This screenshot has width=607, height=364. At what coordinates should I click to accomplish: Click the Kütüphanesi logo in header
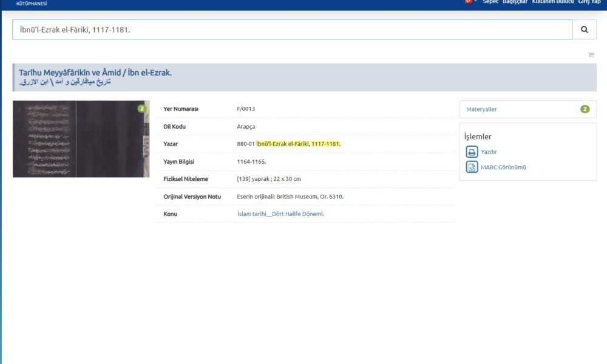(x=32, y=3)
